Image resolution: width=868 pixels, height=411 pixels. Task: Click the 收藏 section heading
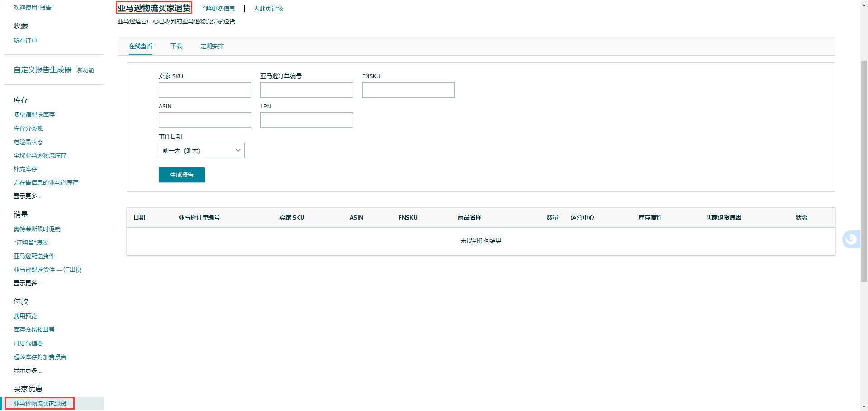point(21,26)
